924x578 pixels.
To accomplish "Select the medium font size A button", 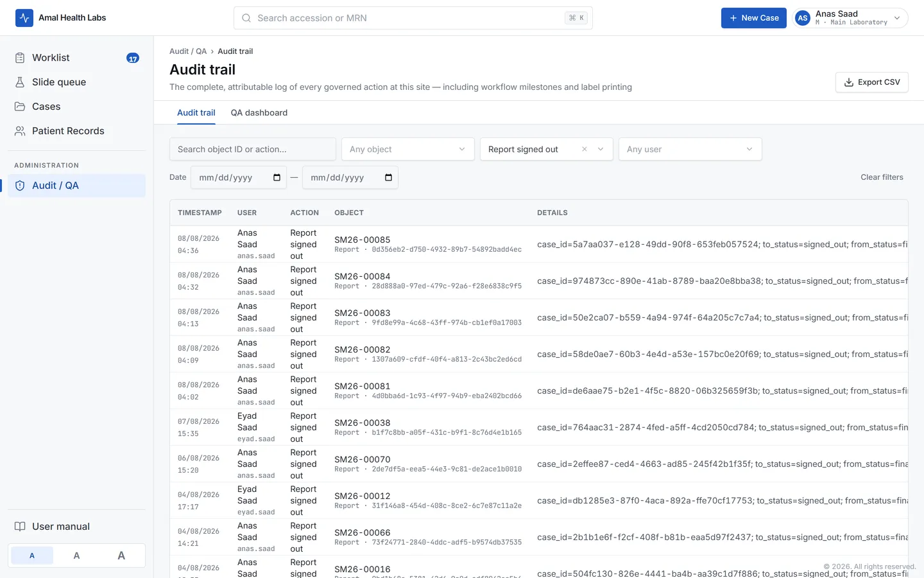I will pyautogui.click(x=76, y=556).
